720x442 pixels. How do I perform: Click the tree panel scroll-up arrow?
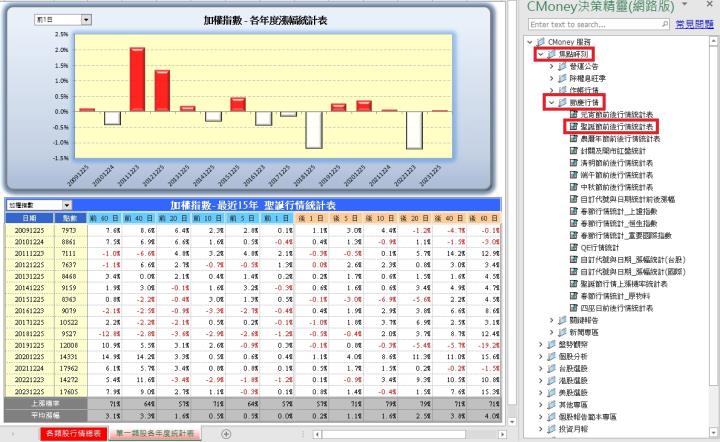[713, 42]
